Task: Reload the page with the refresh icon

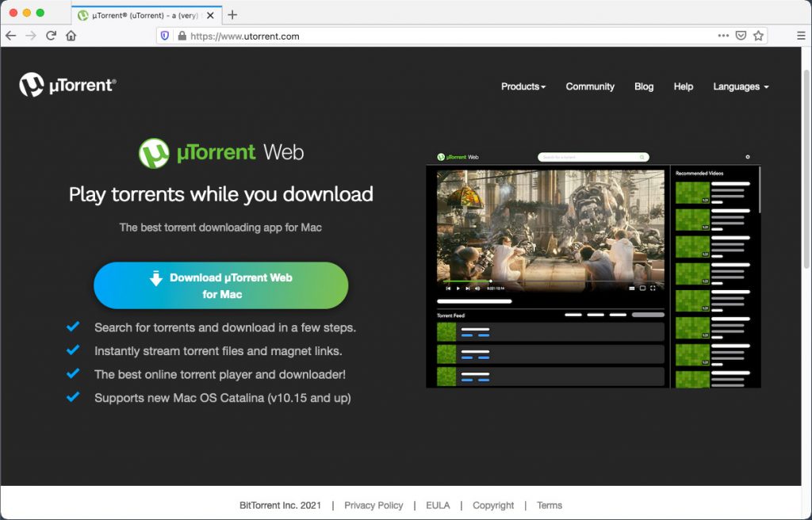Action: 51,36
